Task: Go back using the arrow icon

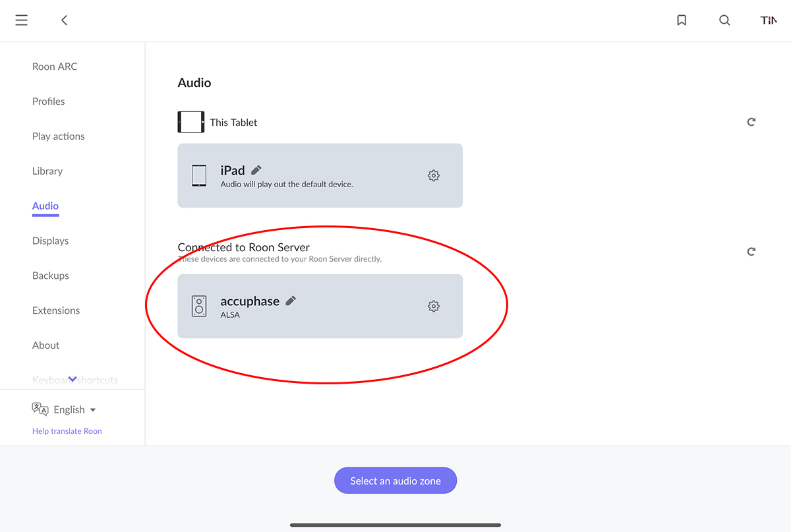Action: pyautogui.click(x=64, y=20)
